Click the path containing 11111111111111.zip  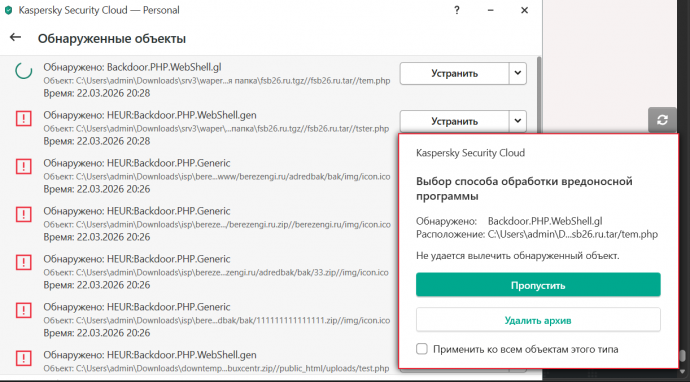(217, 321)
